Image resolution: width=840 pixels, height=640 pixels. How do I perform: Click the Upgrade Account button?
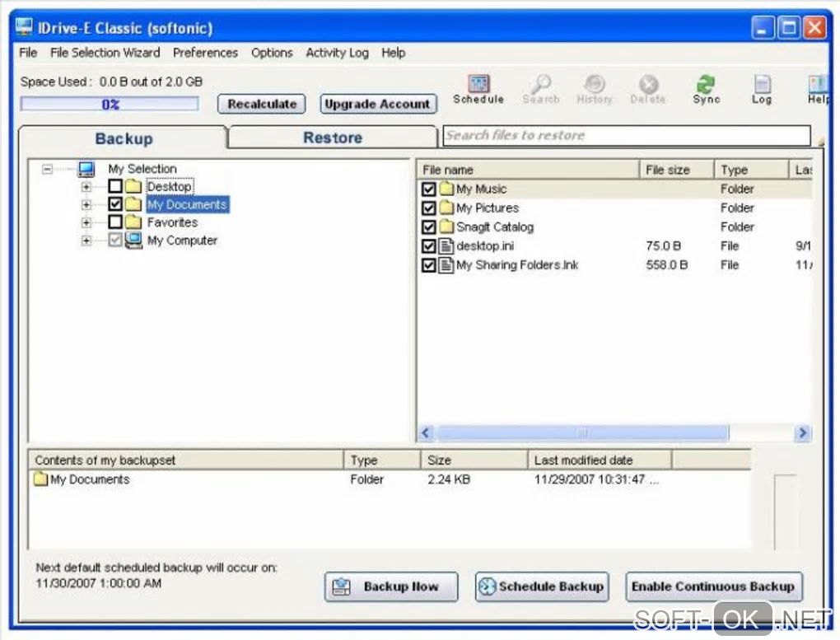point(378,104)
